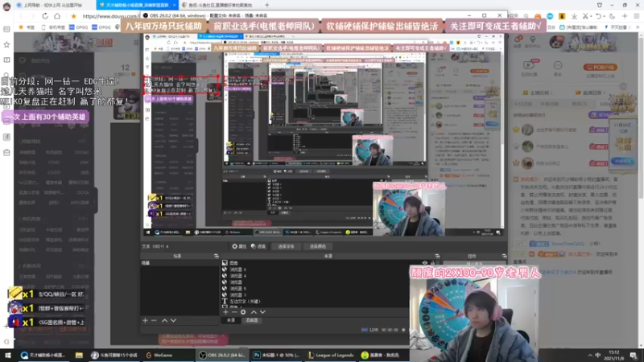Pop out the Scenes dock panel icon

[216, 256]
